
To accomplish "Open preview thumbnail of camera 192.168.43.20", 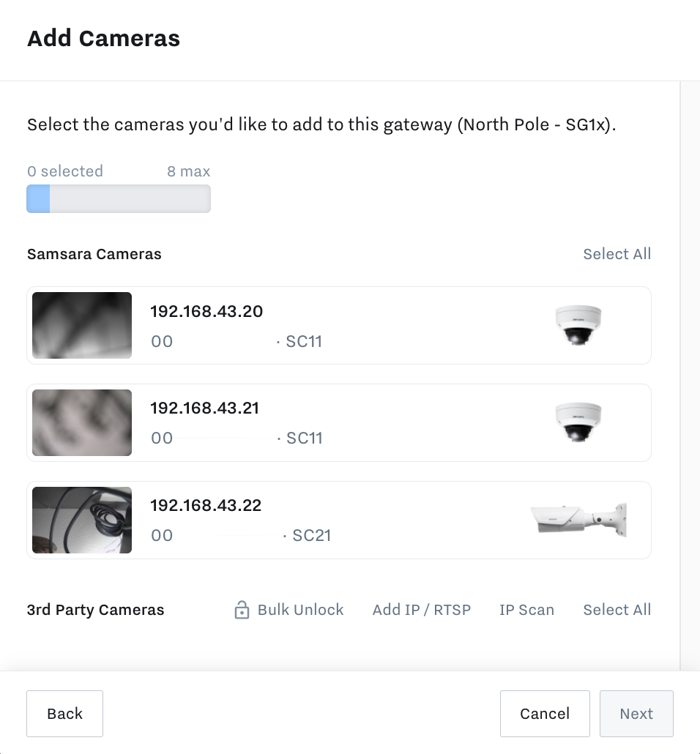I will (x=82, y=325).
